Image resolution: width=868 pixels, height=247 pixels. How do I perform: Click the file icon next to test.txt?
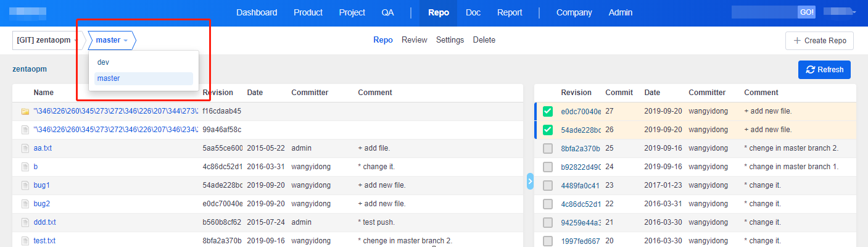25,241
